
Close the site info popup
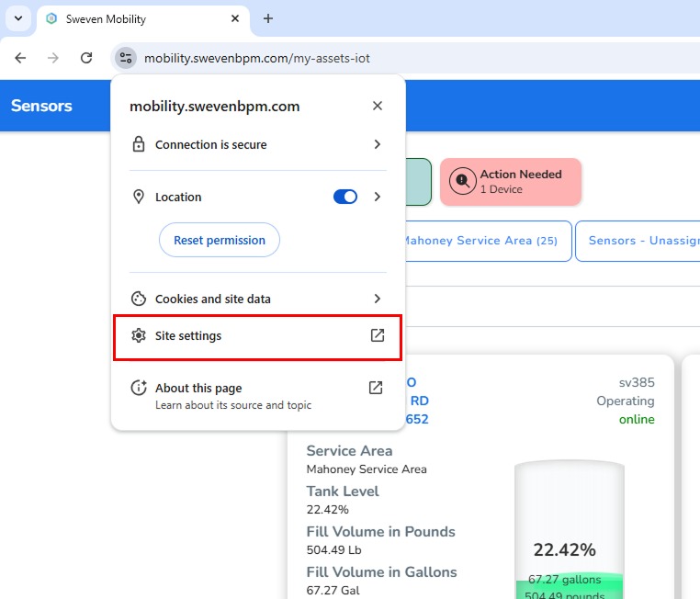[378, 106]
